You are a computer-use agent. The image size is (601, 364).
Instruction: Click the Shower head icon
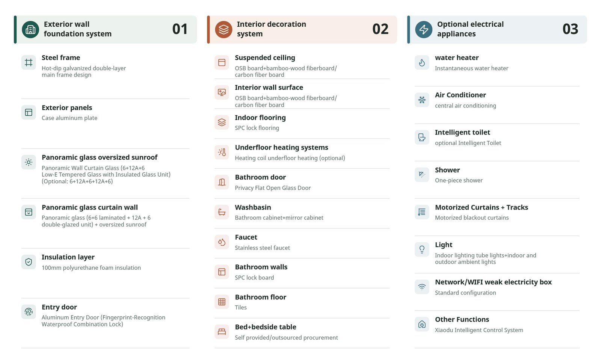tap(422, 175)
